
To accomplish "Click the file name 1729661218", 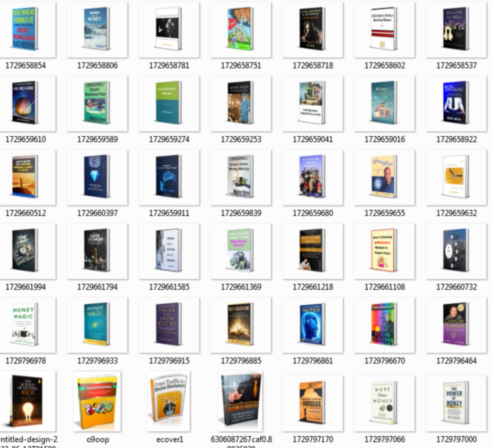I will [x=313, y=287].
